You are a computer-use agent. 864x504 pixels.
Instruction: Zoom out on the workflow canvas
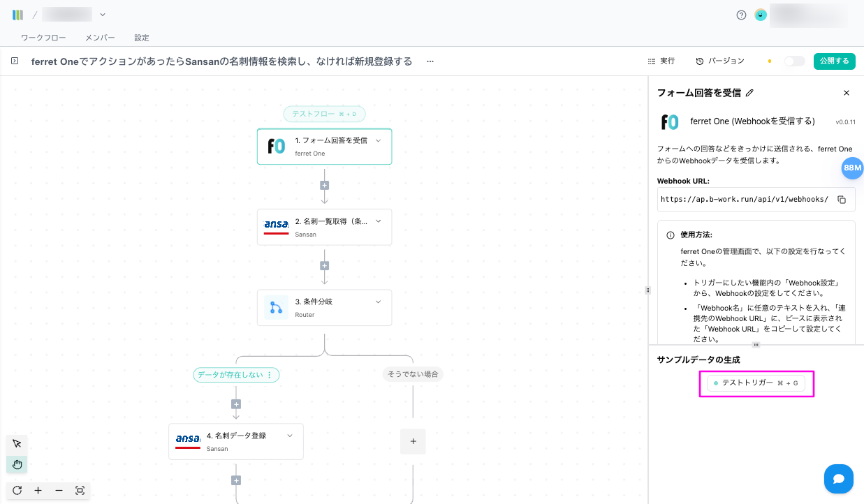[59, 491]
